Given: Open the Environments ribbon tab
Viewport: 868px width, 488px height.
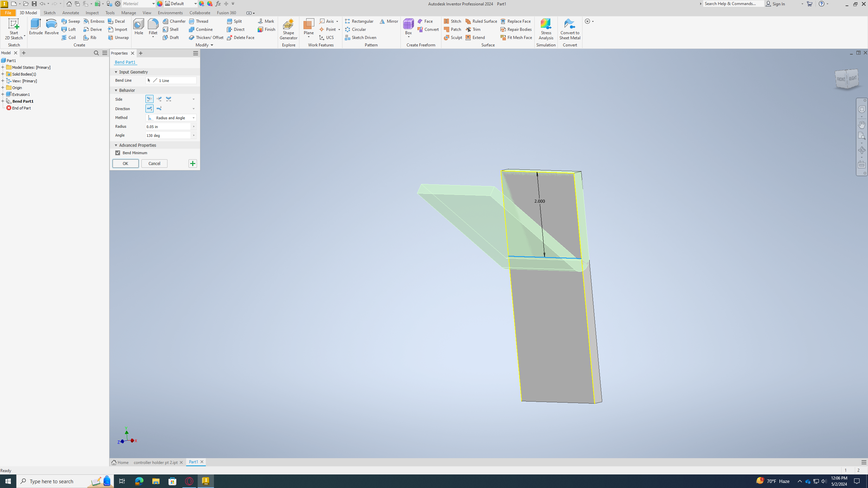Looking at the screenshot, I should [x=170, y=13].
